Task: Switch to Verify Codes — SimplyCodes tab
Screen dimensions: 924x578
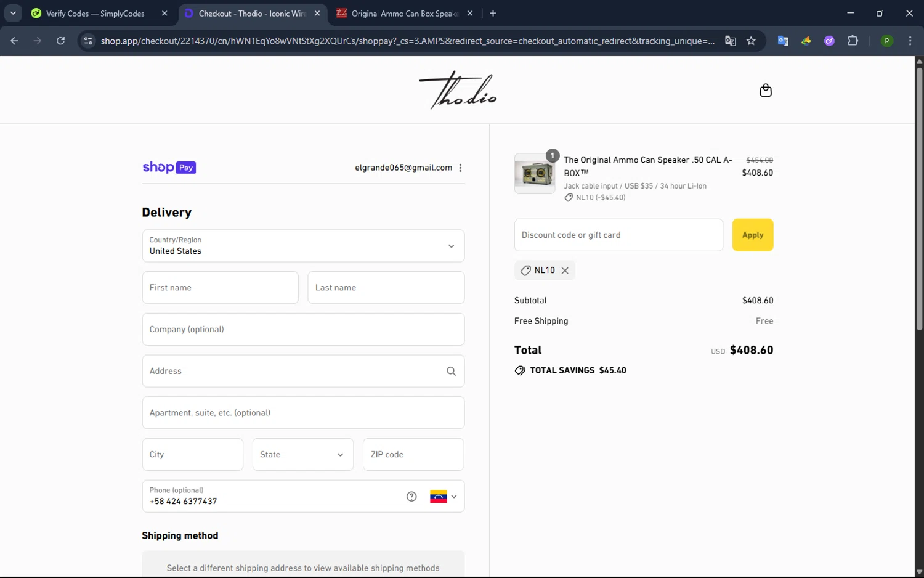Action: tap(95, 14)
